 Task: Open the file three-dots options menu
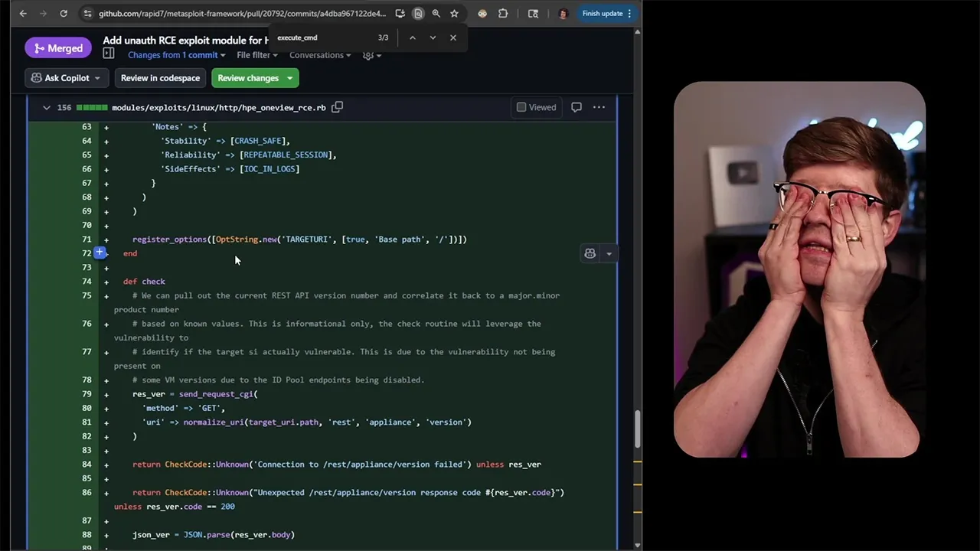599,107
